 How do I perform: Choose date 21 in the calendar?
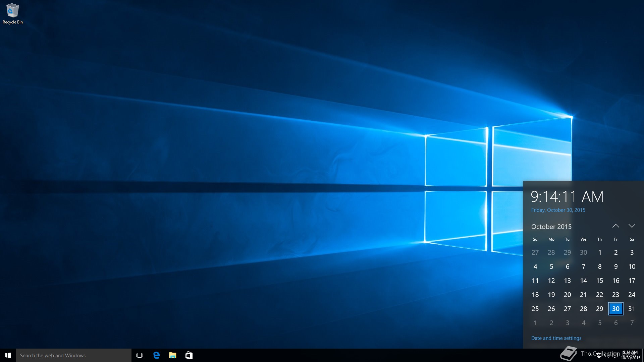click(x=584, y=295)
